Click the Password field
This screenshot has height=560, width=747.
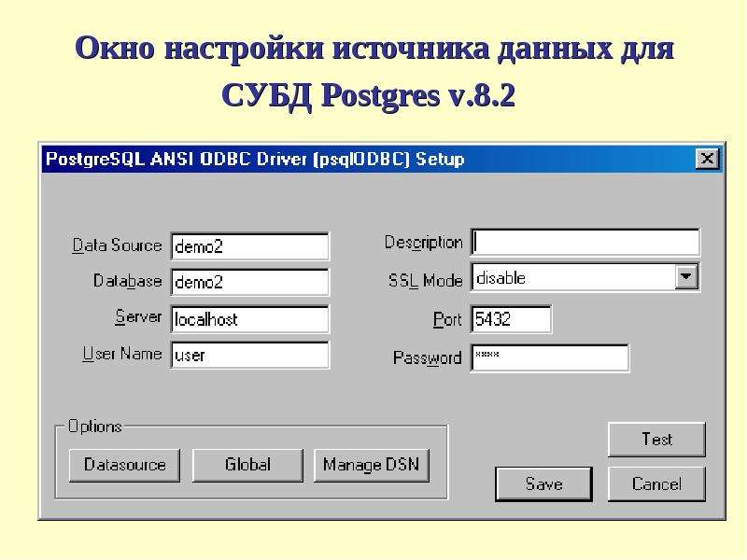coord(549,357)
